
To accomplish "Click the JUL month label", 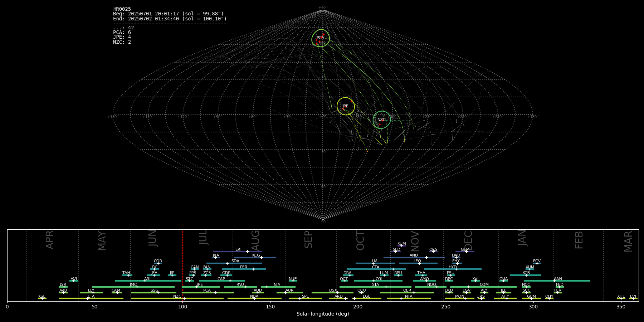I will [203, 237].
